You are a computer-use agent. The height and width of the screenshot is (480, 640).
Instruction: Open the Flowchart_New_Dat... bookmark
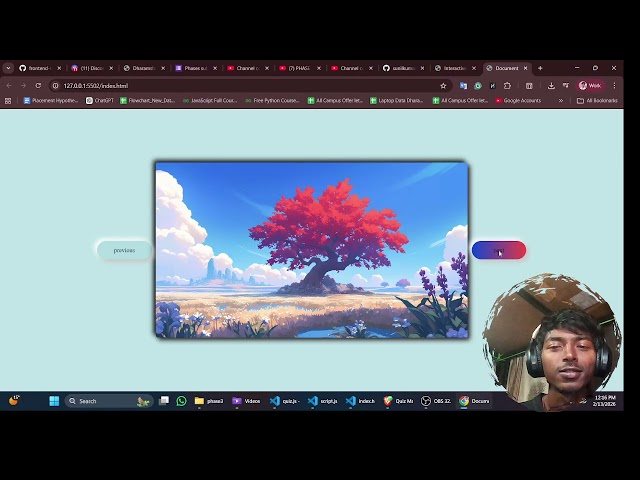tap(148, 100)
